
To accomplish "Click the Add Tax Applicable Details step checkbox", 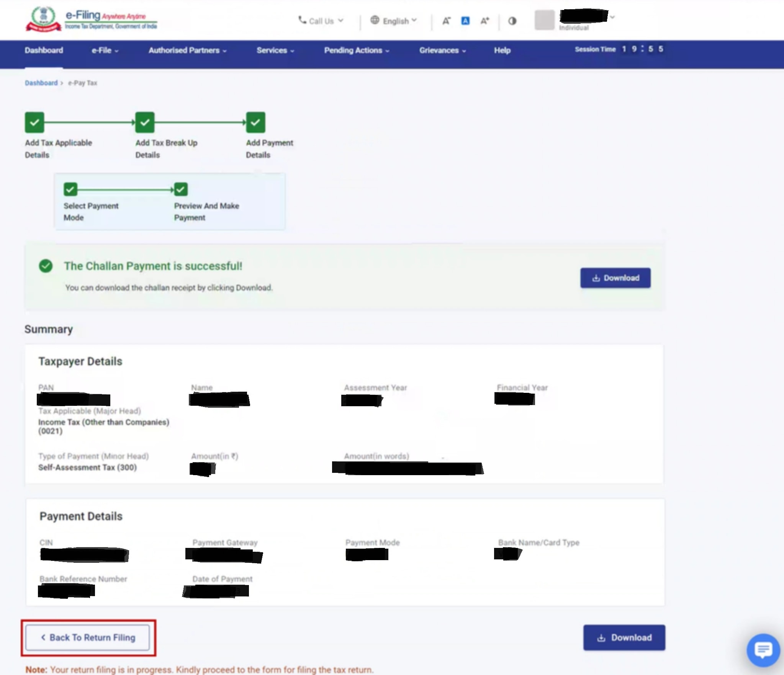I will point(34,122).
